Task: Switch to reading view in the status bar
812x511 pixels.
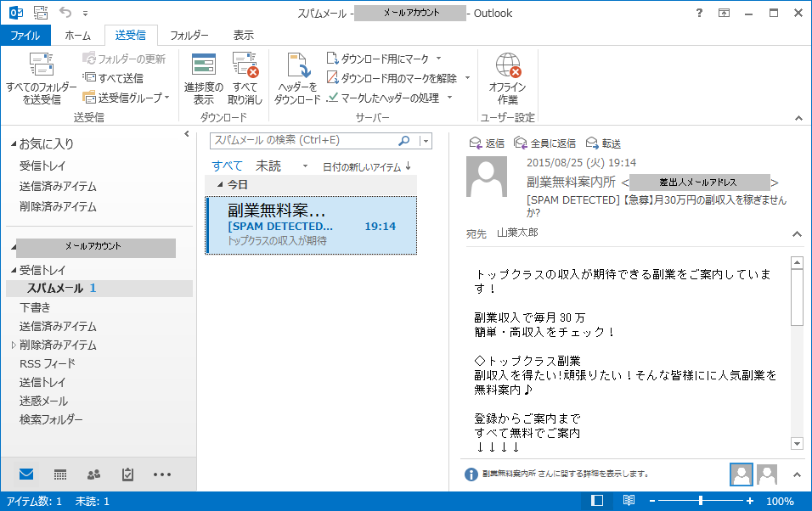Action: pos(628,501)
